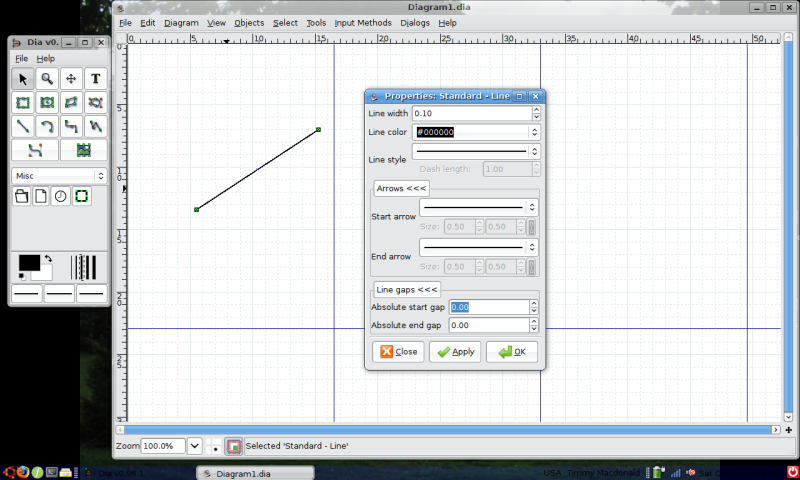Click the black foreground color swatch
The image size is (800, 480).
coord(29,263)
